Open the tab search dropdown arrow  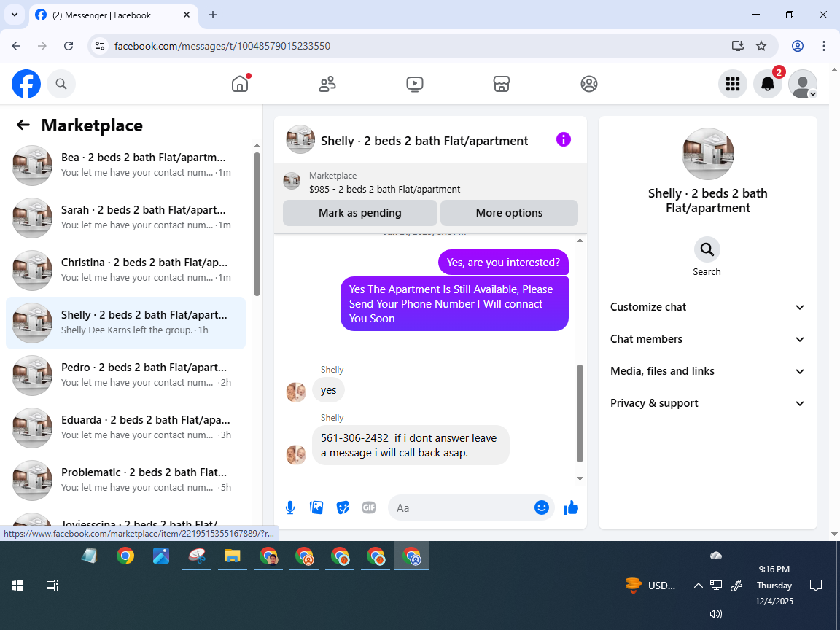click(15, 15)
